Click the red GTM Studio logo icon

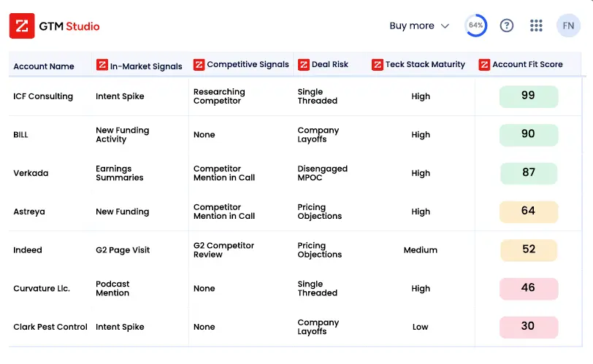[22, 26]
